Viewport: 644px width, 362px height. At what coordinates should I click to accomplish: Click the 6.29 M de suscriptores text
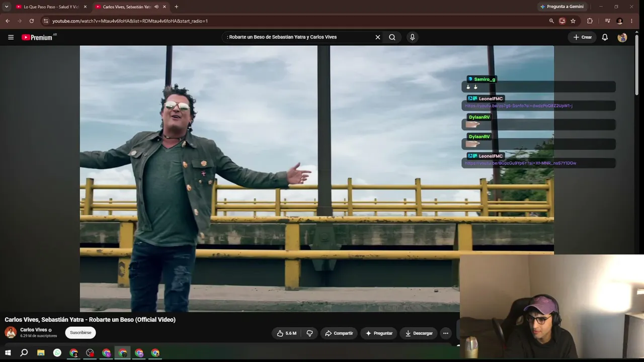tap(39, 336)
